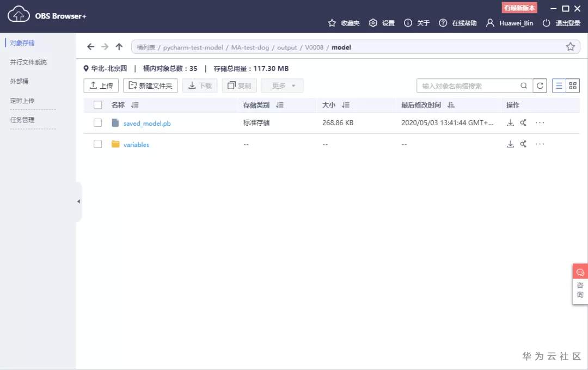The image size is (588, 370).
Task: Download saved_model.pb via row icon
Action: 510,122
